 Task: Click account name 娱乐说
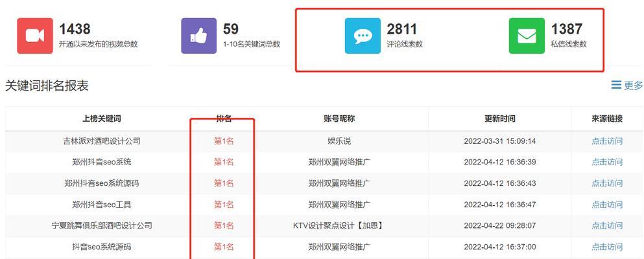[x=339, y=141]
